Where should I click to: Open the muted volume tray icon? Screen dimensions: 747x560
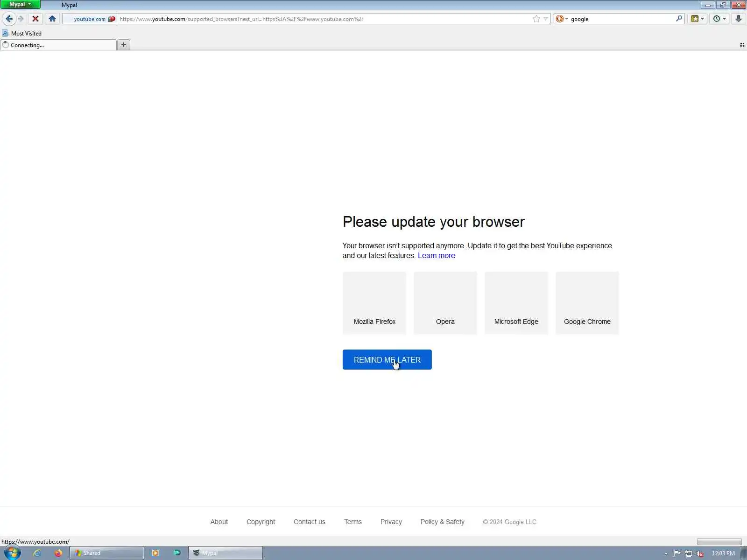click(700, 553)
